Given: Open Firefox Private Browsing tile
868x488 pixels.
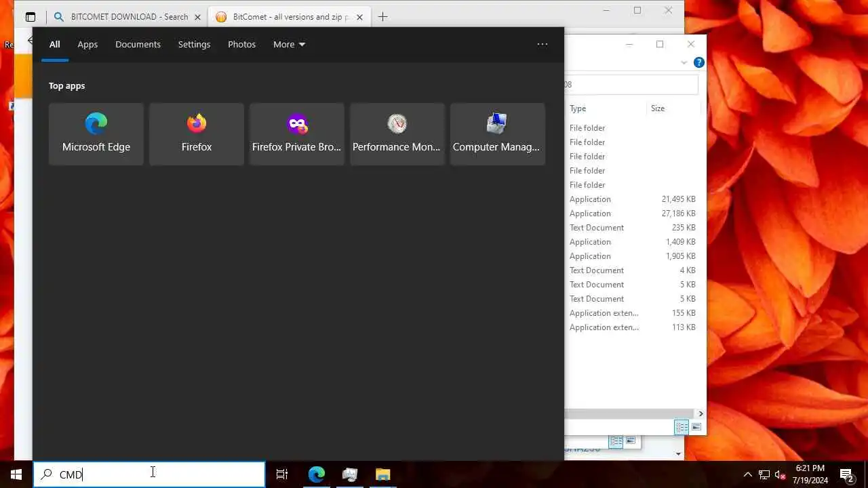Looking at the screenshot, I should click(297, 134).
